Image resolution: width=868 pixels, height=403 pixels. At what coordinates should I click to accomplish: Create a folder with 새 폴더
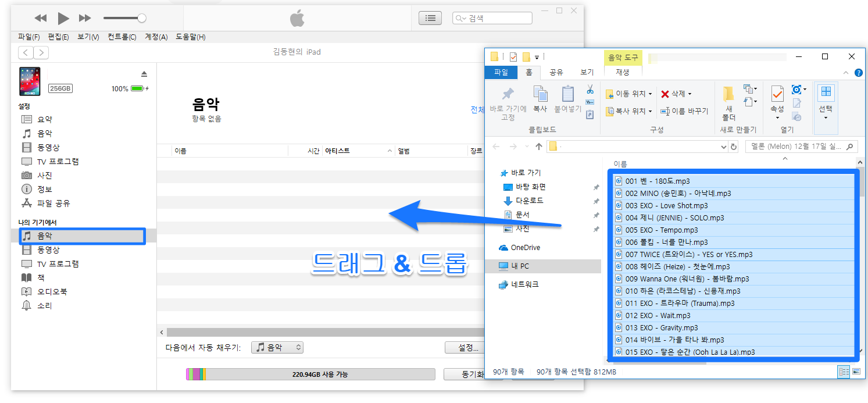(x=729, y=104)
